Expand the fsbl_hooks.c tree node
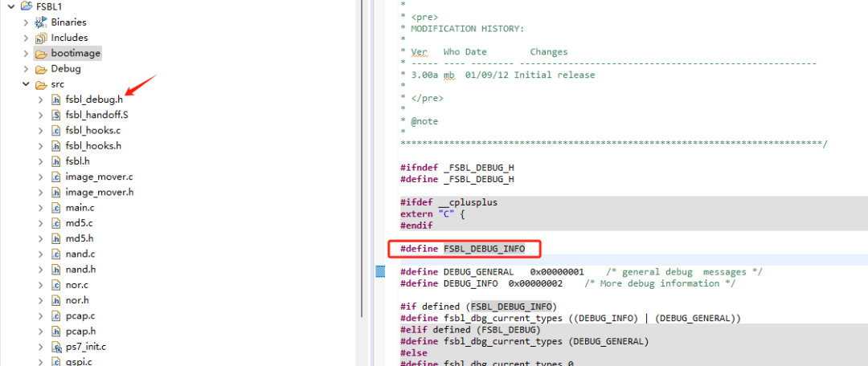Viewport: 868px width, 366px height. pyautogui.click(x=41, y=131)
